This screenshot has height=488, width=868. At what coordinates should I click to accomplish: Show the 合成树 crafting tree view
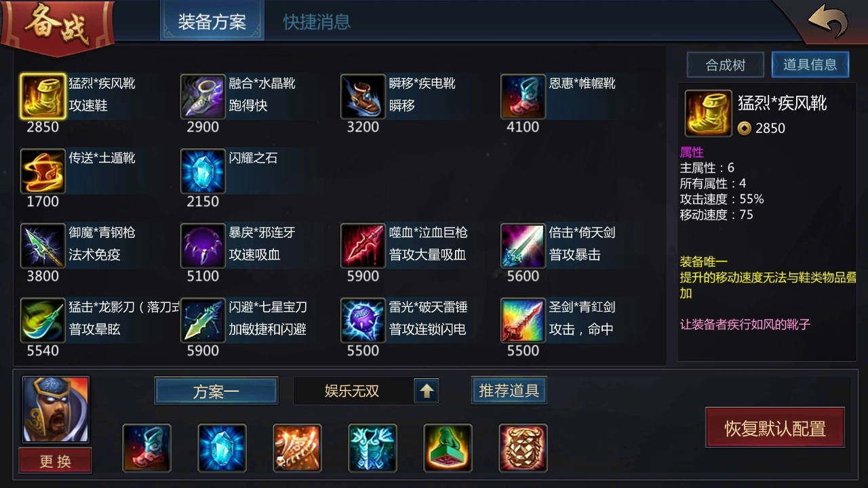[725, 65]
